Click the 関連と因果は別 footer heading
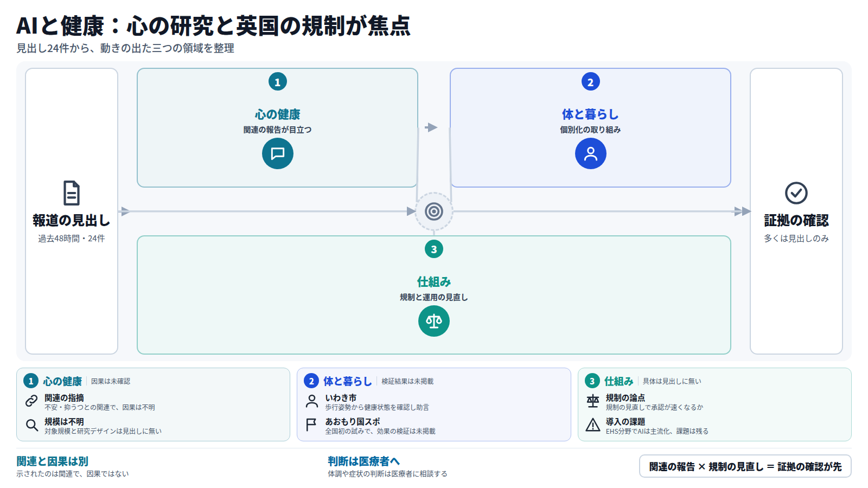This screenshot has height=488, width=868. 52,461
